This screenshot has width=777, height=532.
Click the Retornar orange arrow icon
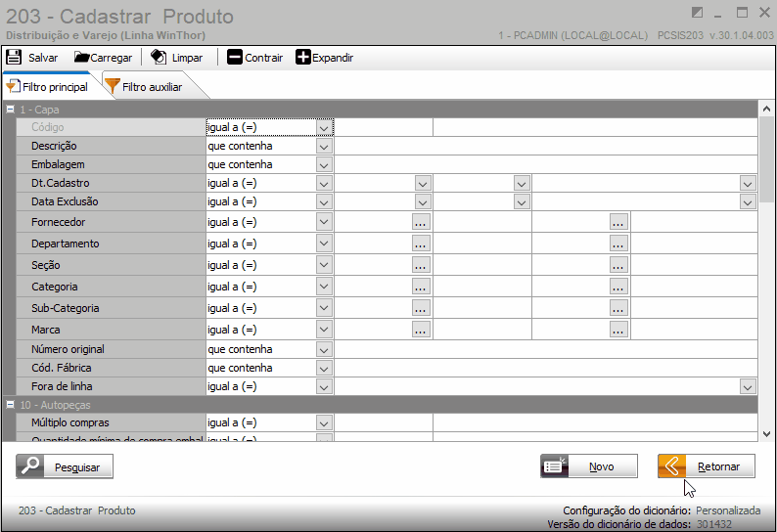pyautogui.click(x=672, y=466)
